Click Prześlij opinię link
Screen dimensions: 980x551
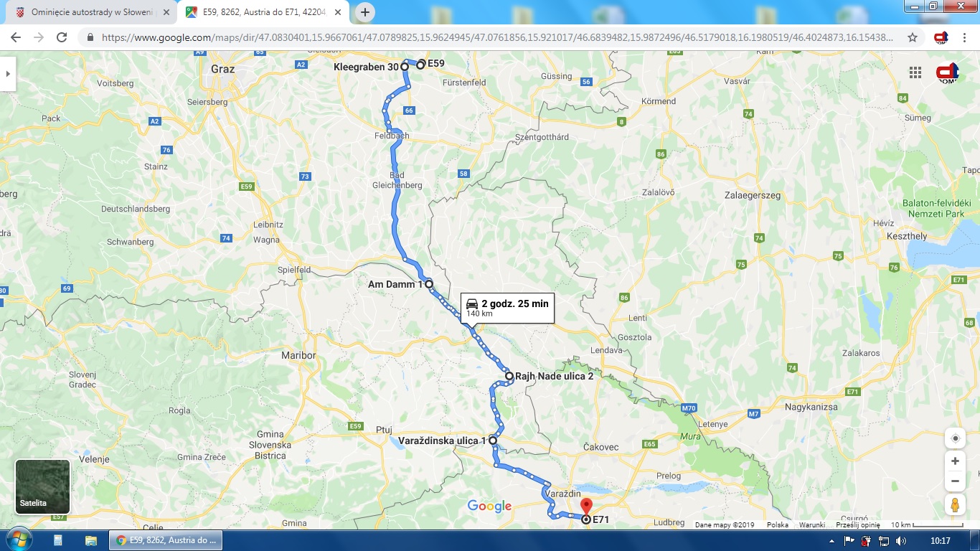(858, 524)
